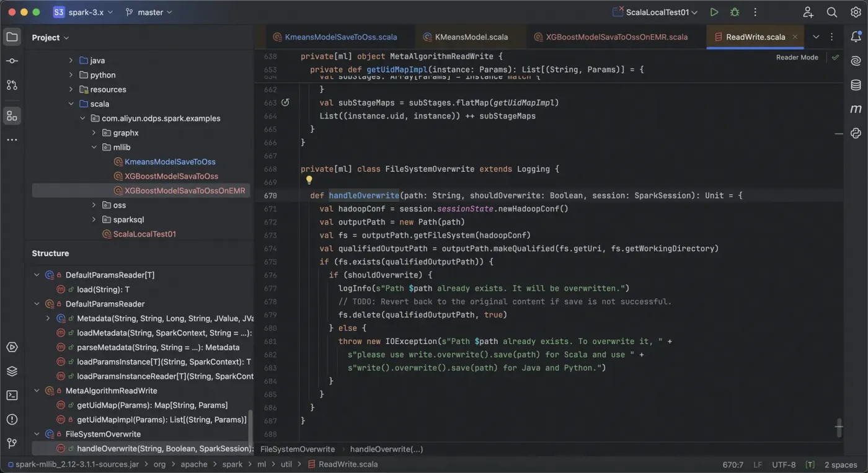Image resolution: width=868 pixels, height=473 pixels.
Task: Expand Metadata node in Structure panel
Action: 48,319
